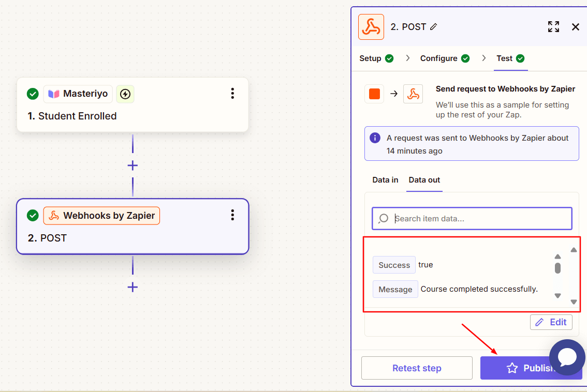Click the magnifier icon in the search field

[x=384, y=218]
